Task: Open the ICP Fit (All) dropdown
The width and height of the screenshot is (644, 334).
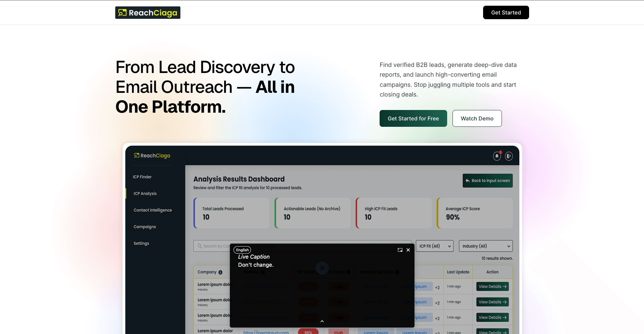Action: (x=435, y=246)
